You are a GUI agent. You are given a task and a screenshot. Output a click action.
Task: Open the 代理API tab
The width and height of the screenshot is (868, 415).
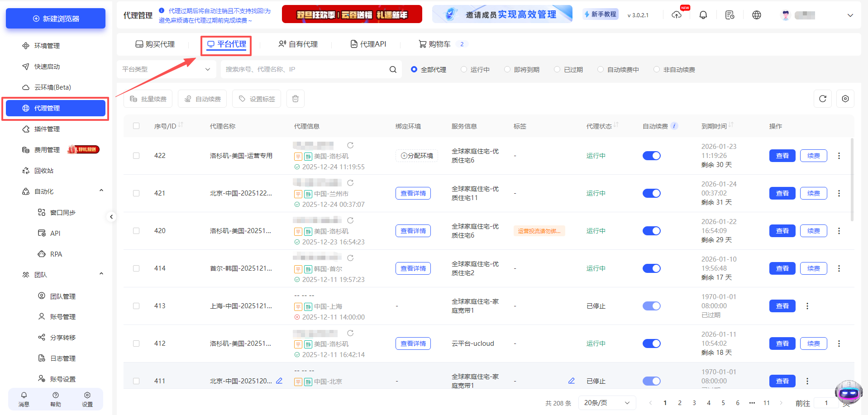pos(369,43)
